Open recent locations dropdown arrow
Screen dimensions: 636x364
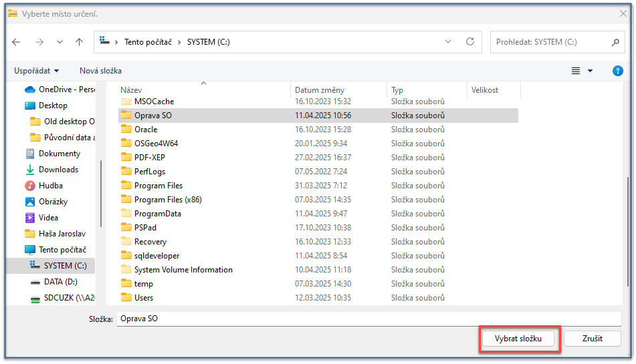point(60,42)
